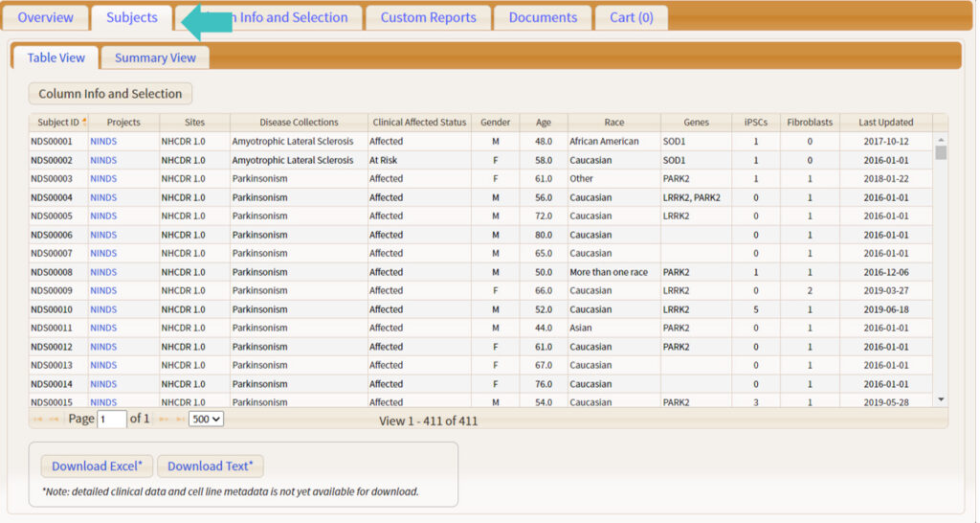Sort by iPSCs column header
This screenshot has width=980, height=523.
756,122
